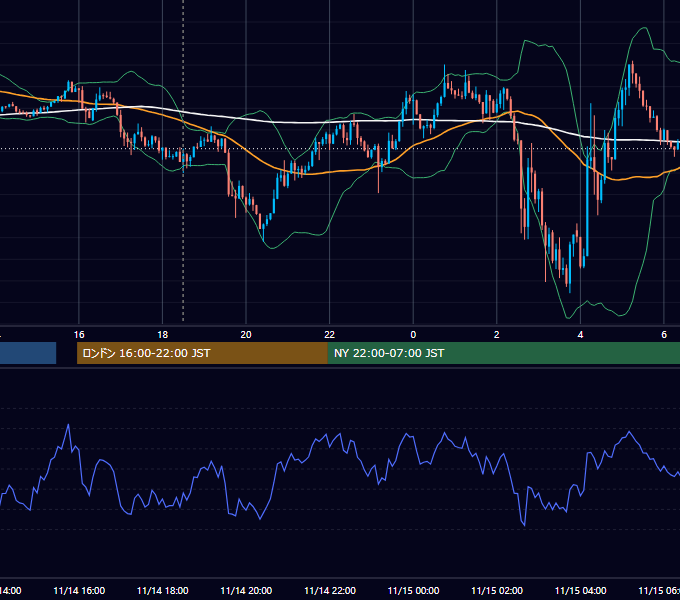
Task: Click the blue session bar left of ロンドン
Action: click(28, 353)
